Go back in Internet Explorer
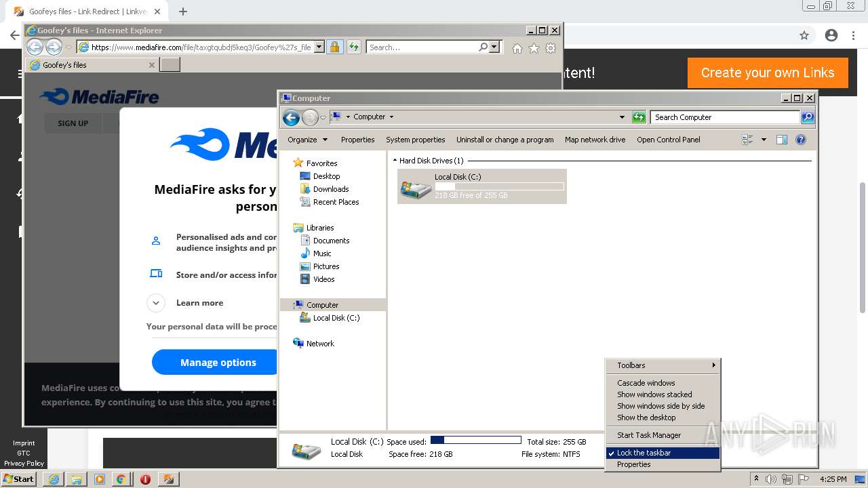Viewport: 868px width, 488px height. click(35, 47)
